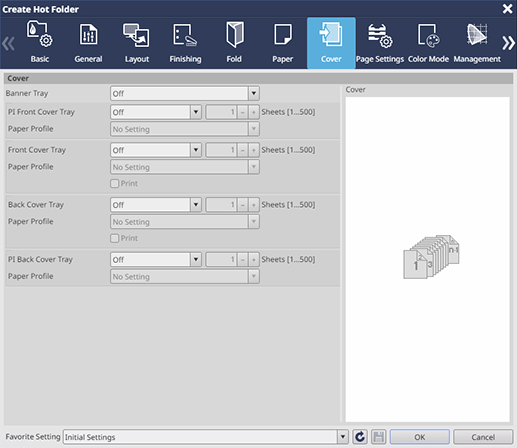This screenshot has width=517, height=448.
Task: Select the Color Mode icon
Action: click(428, 43)
